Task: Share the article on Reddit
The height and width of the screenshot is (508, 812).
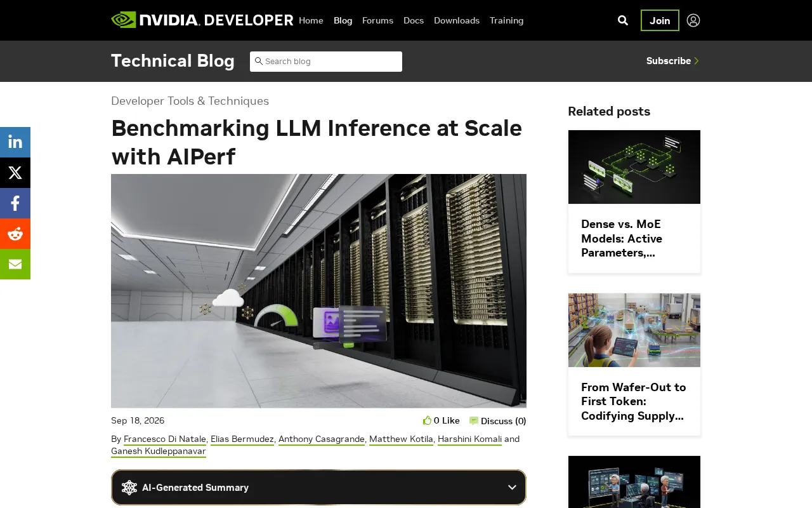Action: tap(15, 234)
